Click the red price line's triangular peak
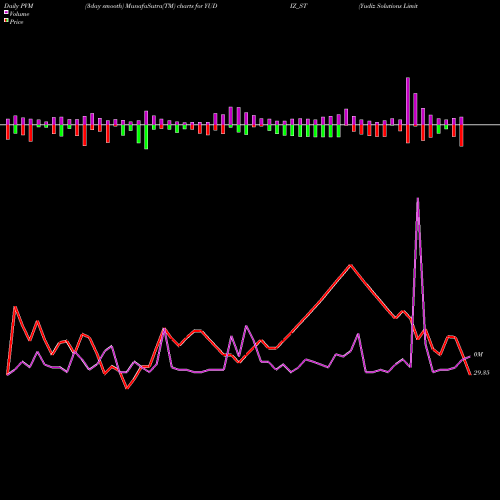 click(x=350, y=265)
